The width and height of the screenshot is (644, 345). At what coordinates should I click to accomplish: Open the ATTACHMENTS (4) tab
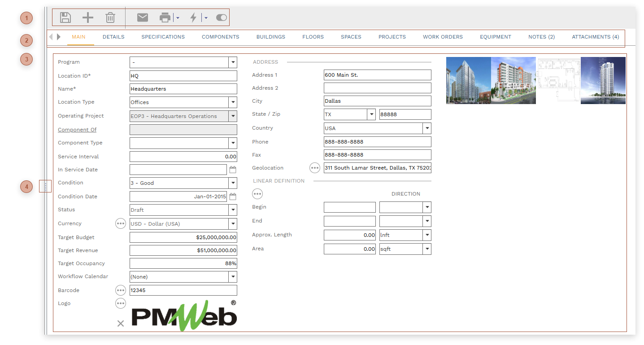[595, 37]
